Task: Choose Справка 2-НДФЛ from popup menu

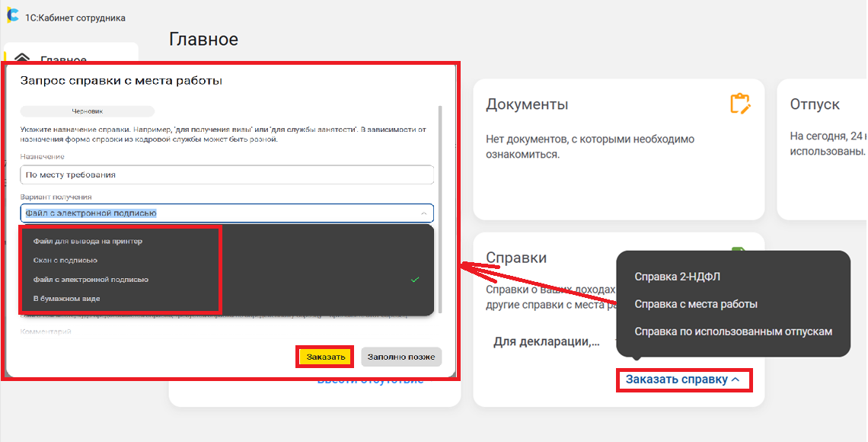Action: point(678,277)
